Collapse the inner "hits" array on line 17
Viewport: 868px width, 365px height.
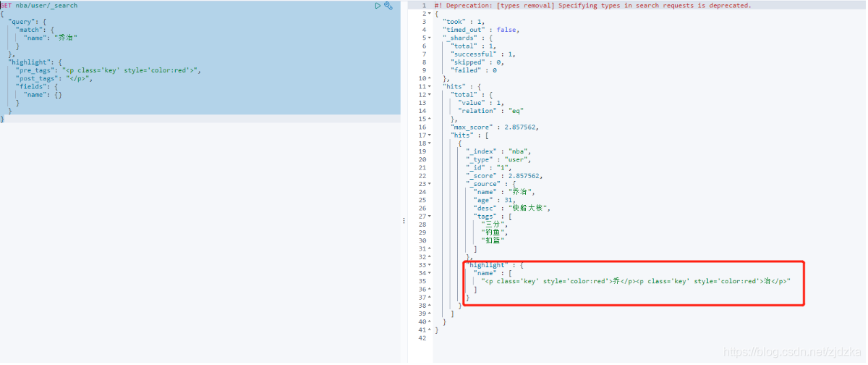430,135
